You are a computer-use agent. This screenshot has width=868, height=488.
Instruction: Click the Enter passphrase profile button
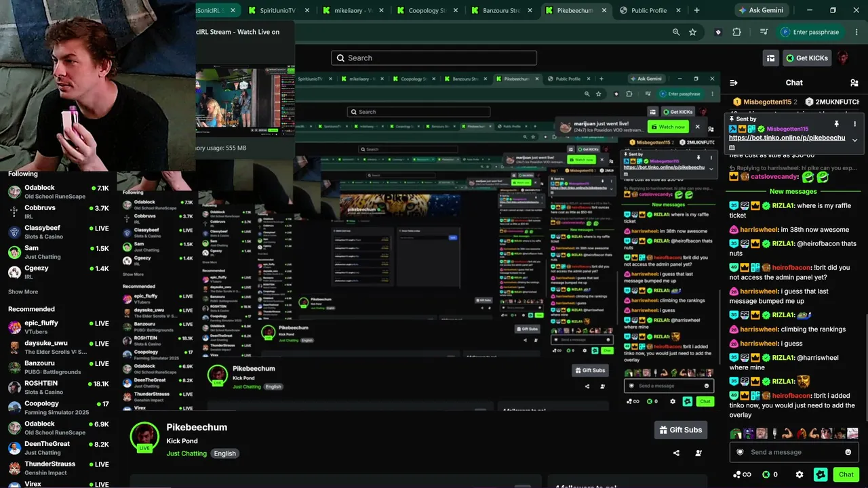(x=810, y=32)
